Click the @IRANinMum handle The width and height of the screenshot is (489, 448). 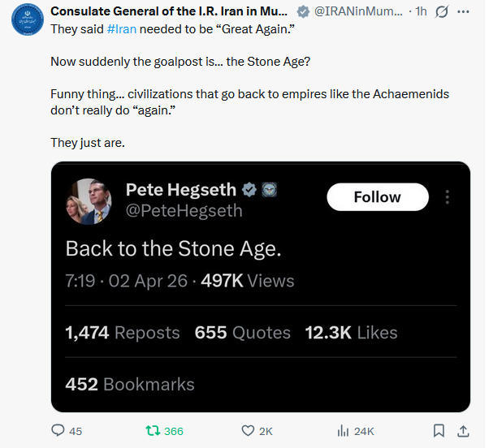[357, 12]
